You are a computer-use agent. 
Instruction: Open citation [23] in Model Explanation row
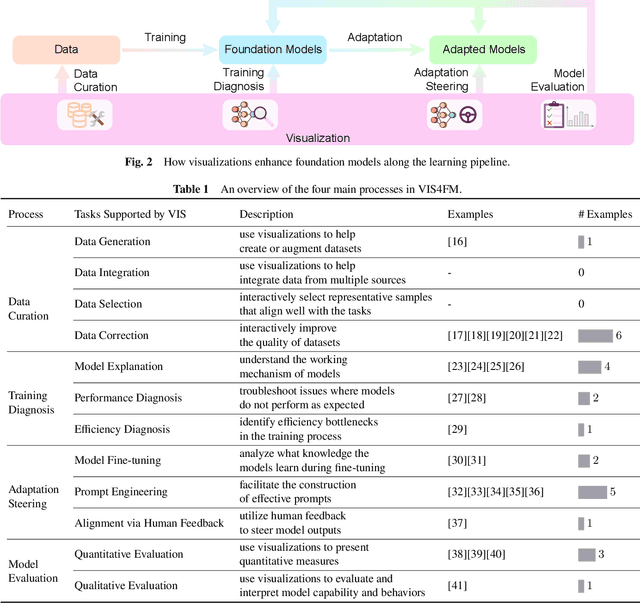click(457, 367)
